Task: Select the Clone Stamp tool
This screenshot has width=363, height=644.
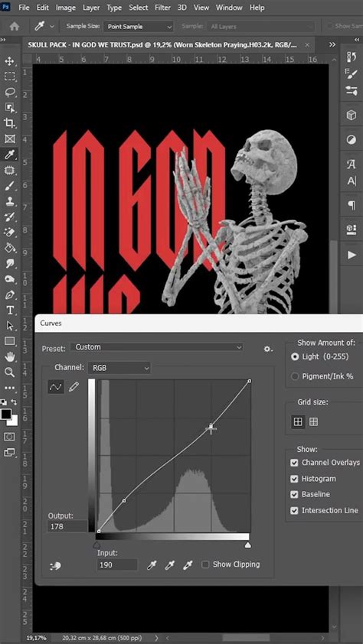Action: 9,201
